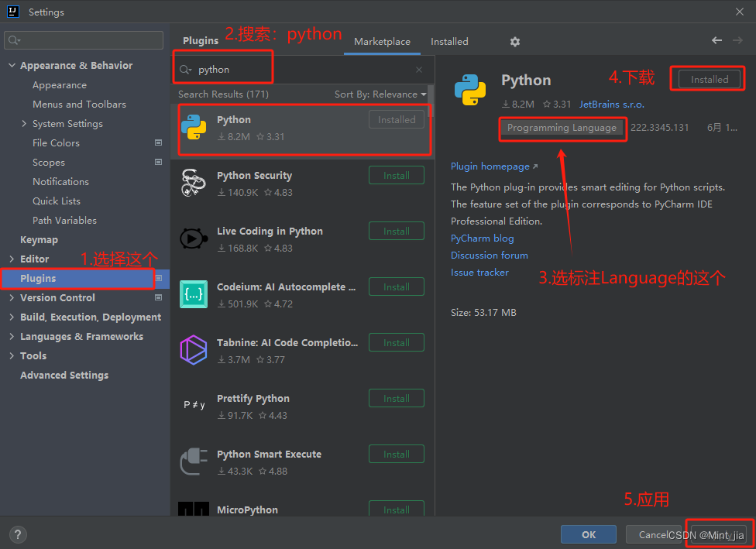This screenshot has height=549, width=756.
Task: Select the Python Smart Execute plug icon
Action: click(x=194, y=462)
